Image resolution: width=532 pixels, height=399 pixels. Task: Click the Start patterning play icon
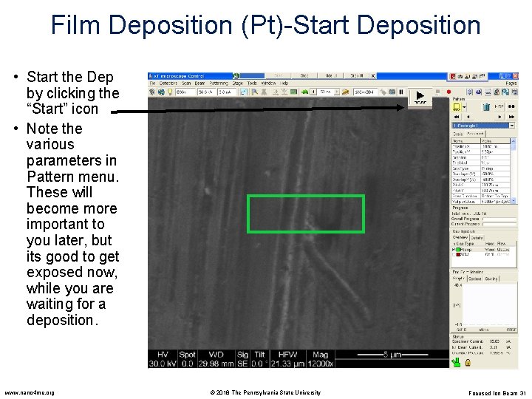420,97
